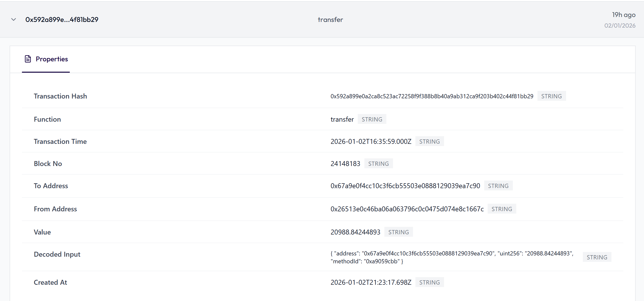The height and width of the screenshot is (301, 644).
Task: Select the transfer label in the header
Action: 330,19
